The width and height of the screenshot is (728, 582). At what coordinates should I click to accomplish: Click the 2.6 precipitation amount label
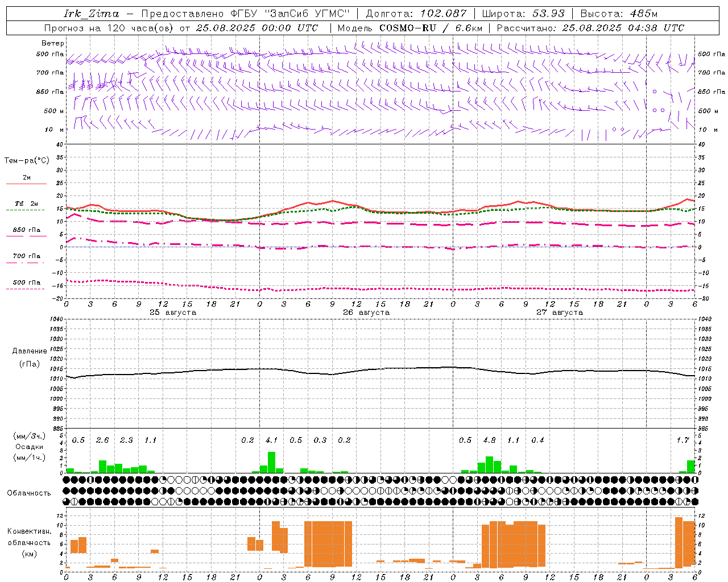point(102,440)
